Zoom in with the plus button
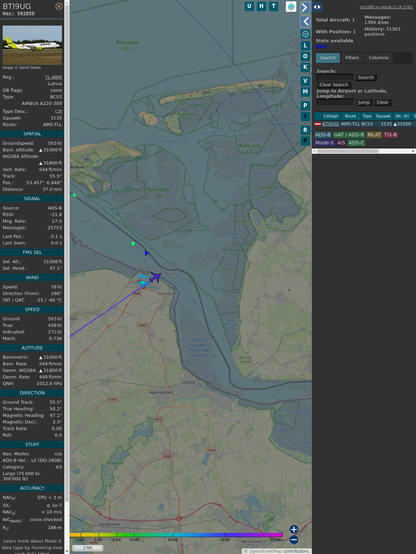This screenshot has height=554, width=416. click(x=294, y=529)
